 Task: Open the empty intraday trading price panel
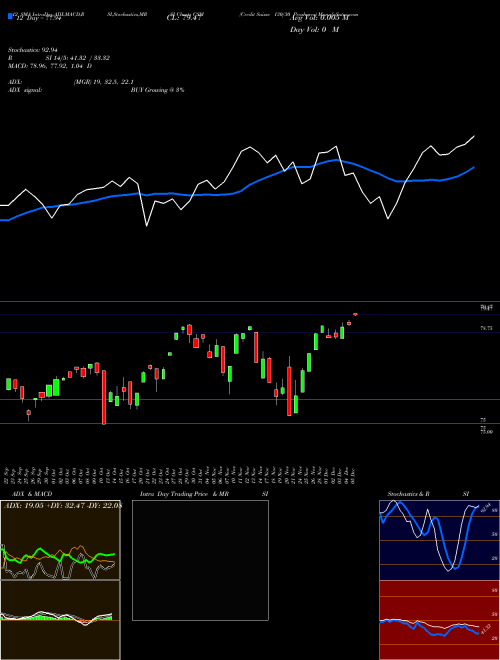click(x=200, y=560)
